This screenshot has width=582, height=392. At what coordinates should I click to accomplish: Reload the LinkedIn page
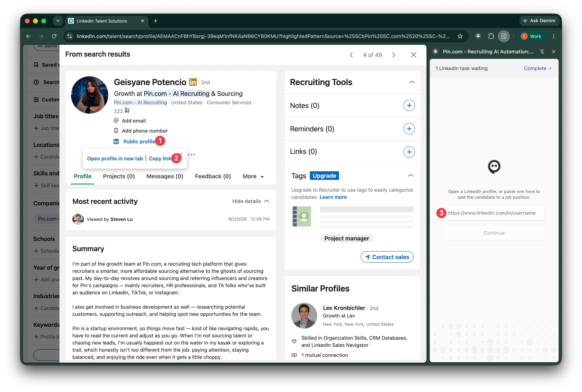coord(54,36)
